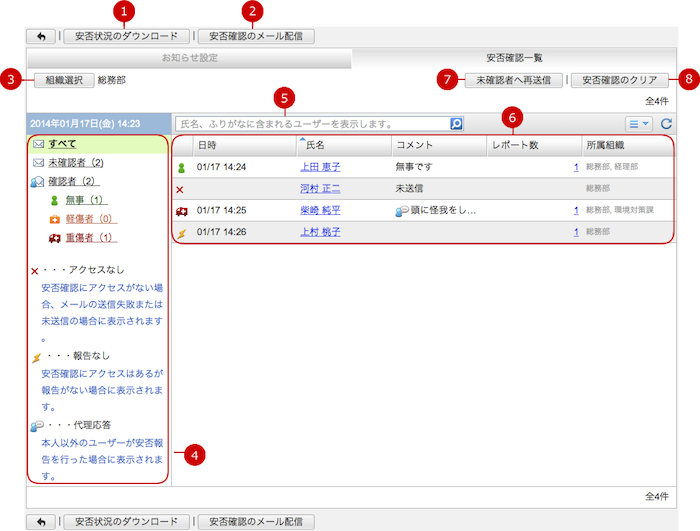Open the 組織選択 organization picker
This screenshot has width=700, height=531.
coord(64,80)
